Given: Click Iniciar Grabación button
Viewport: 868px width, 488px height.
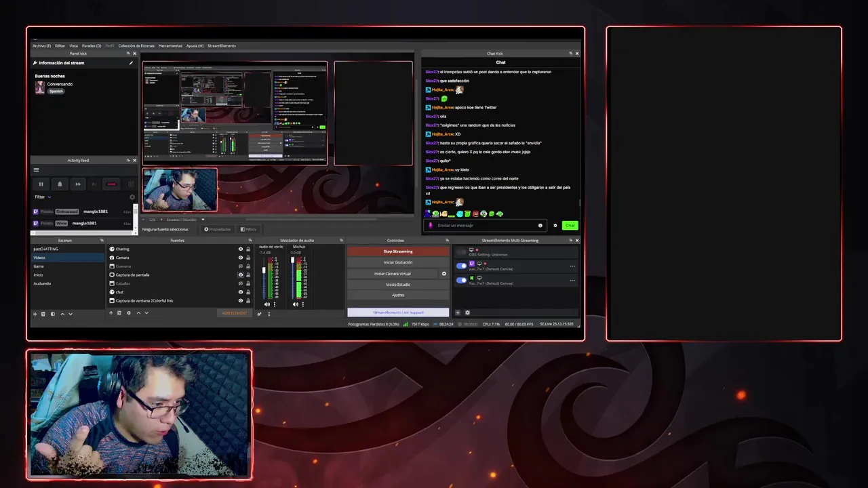Looking at the screenshot, I should point(398,262).
